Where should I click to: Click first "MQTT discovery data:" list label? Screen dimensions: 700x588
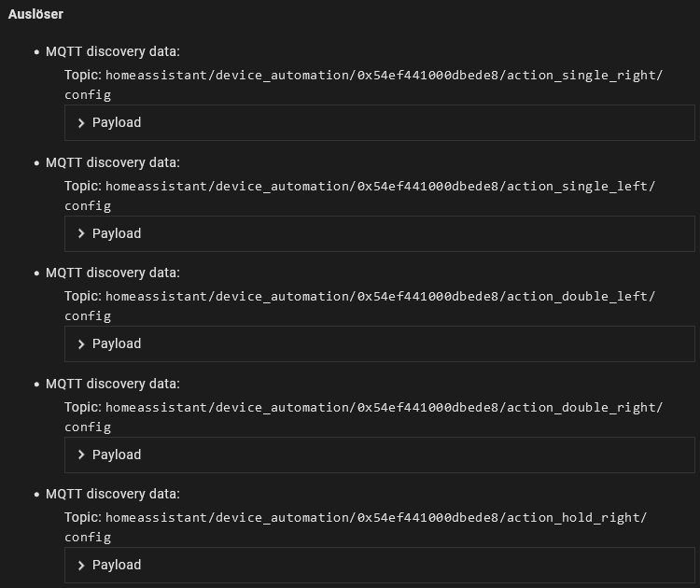click(113, 52)
